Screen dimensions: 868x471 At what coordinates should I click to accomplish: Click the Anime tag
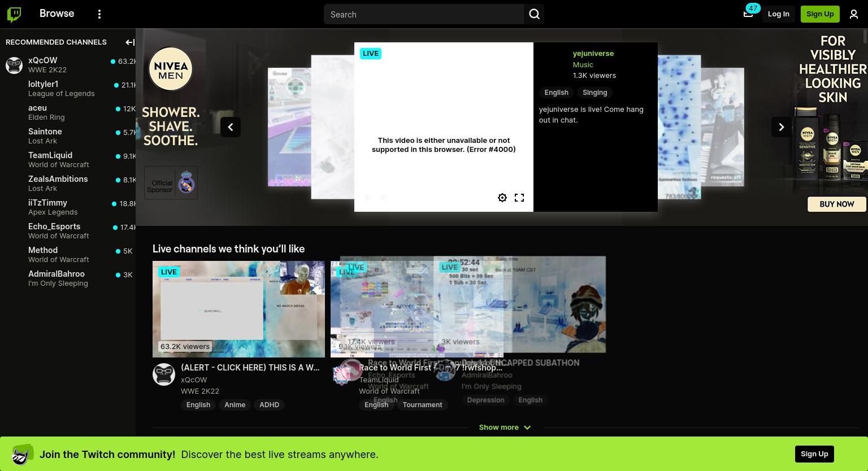tap(235, 405)
